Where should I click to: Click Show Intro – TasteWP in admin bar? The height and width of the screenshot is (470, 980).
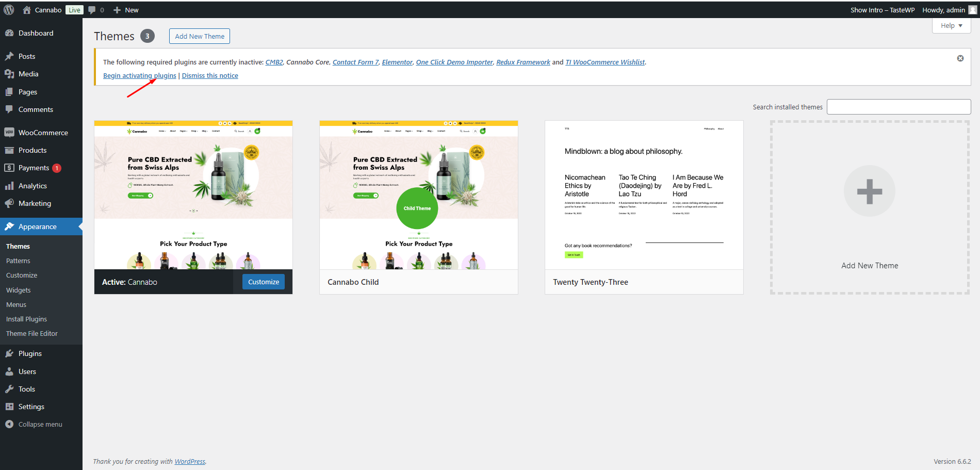click(883, 10)
